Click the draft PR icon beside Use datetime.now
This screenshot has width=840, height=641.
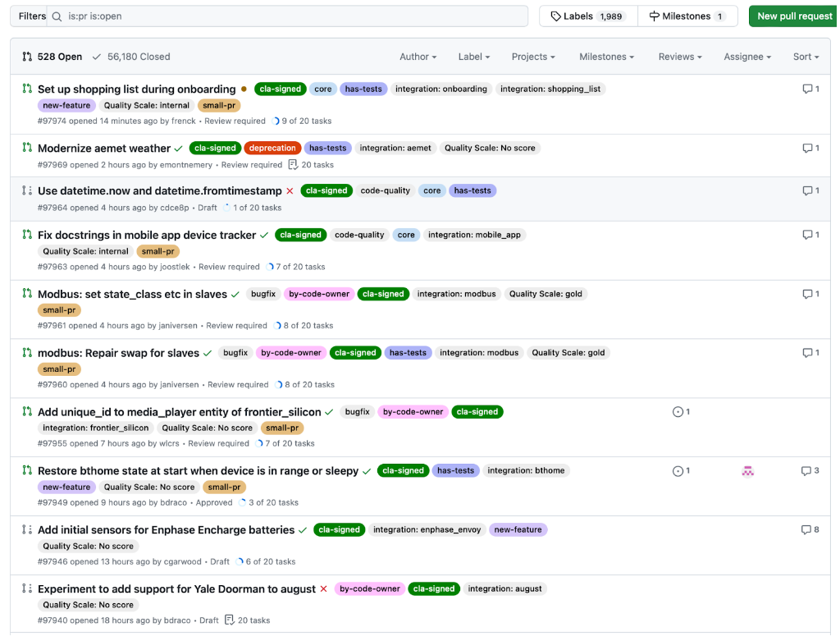point(27,190)
